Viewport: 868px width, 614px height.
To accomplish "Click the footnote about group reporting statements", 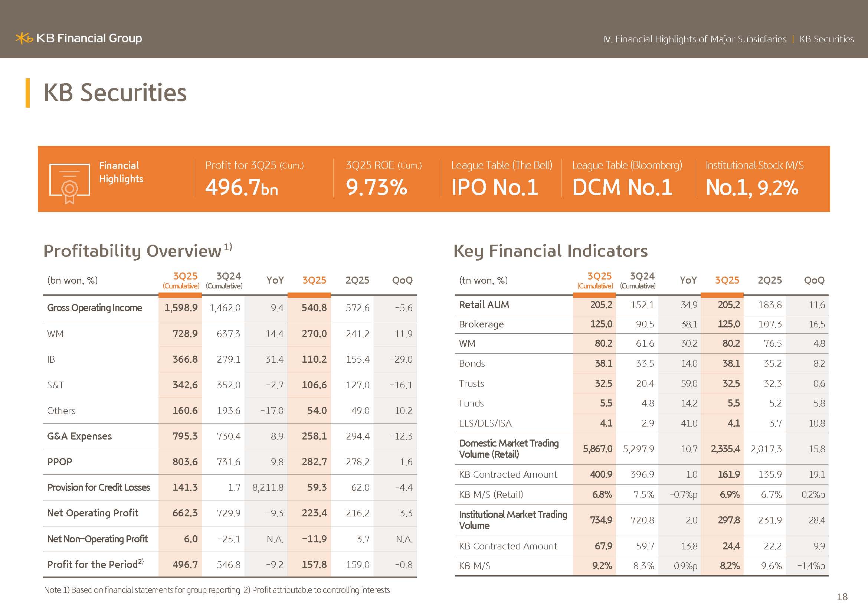I will point(142,590).
